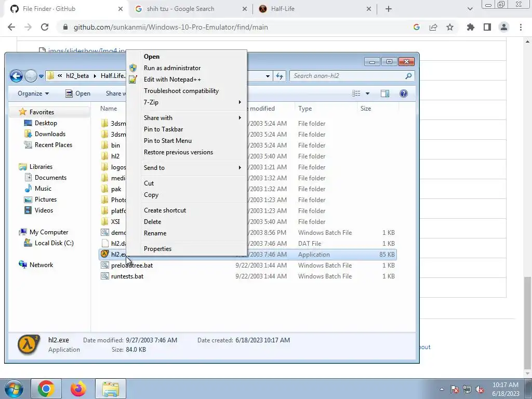Click Copy in the context menu
Screen dimensions: 532x399
186,195
